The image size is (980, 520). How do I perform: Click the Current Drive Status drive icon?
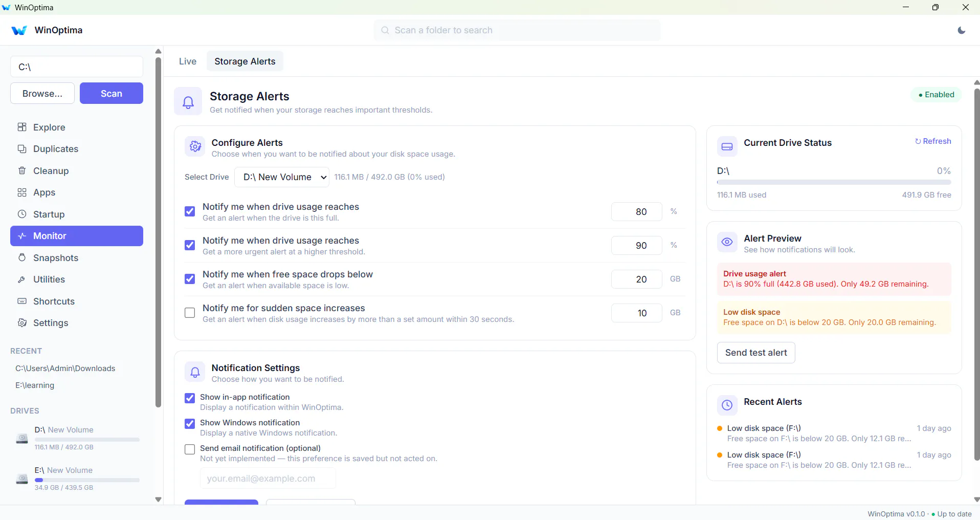click(727, 147)
